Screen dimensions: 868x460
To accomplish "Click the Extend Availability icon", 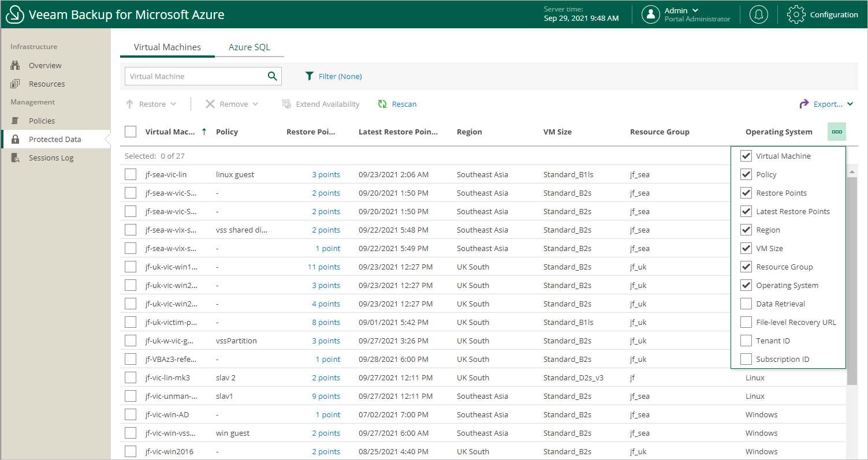I will pos(286,104).
